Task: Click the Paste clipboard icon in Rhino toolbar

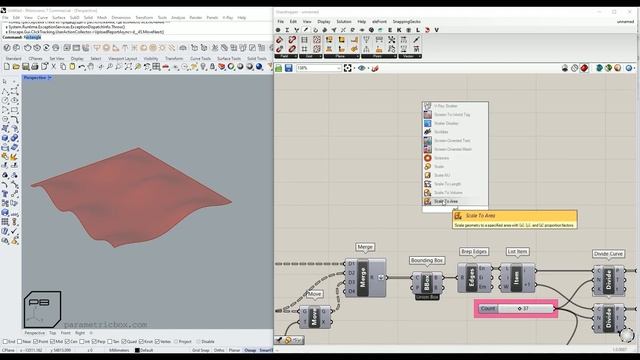Action: [72, 67]
